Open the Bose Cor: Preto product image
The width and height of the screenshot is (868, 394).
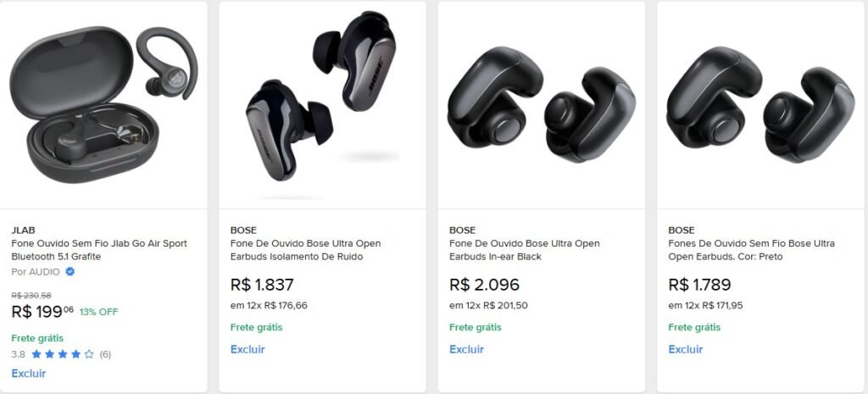click(x=760, y=104)
